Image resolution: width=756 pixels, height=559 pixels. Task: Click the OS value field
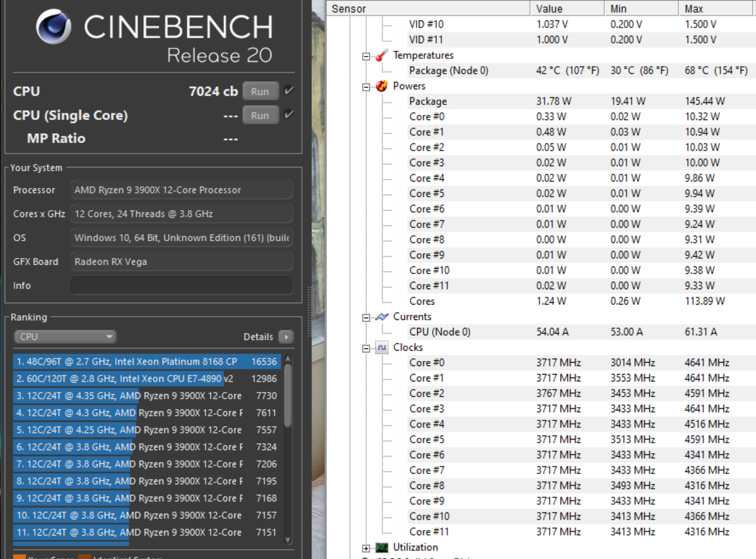pyautogui.click(x=181, y=238)
